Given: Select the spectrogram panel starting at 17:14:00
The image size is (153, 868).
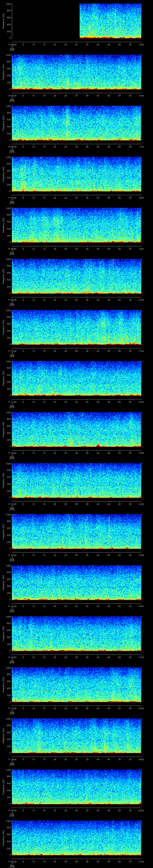Looking at the screenshot, I should [x=77, y=531].
